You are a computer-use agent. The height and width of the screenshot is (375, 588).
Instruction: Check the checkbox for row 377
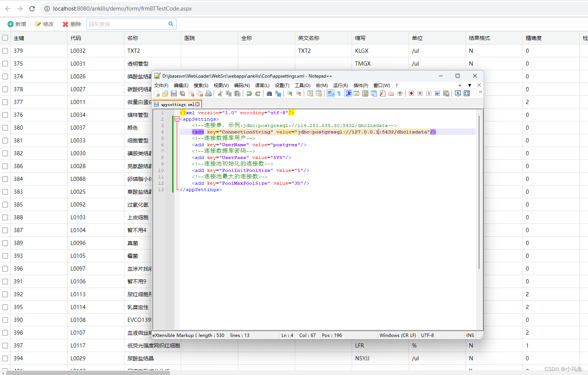[x=5, y=102]
